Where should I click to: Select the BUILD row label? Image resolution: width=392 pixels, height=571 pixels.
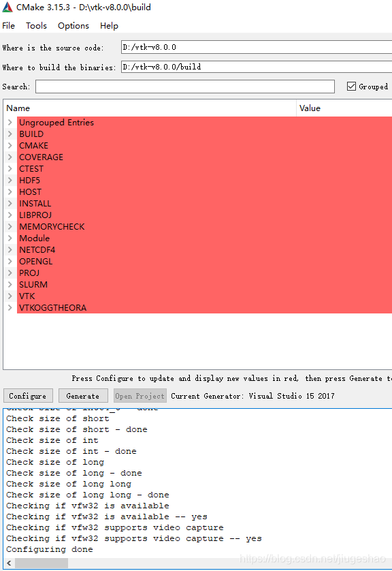pyautogui.click(x=31, y=134)
